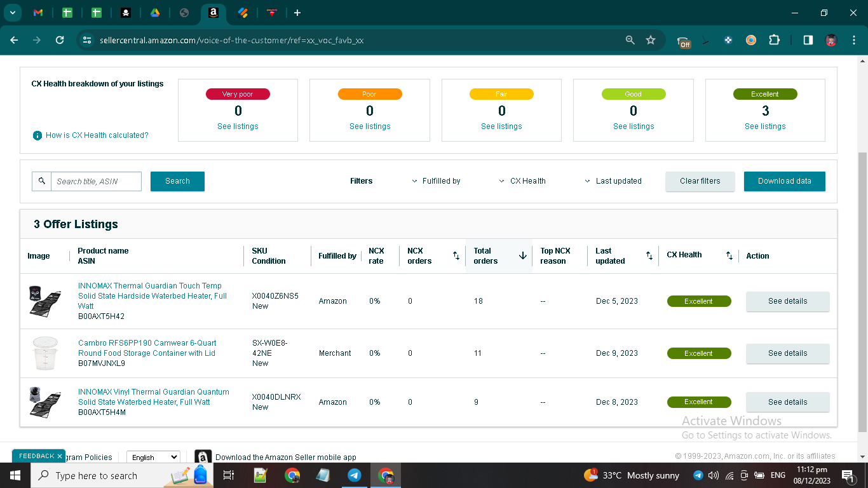Open the zoom magnifier in address bar

point(630,40)
